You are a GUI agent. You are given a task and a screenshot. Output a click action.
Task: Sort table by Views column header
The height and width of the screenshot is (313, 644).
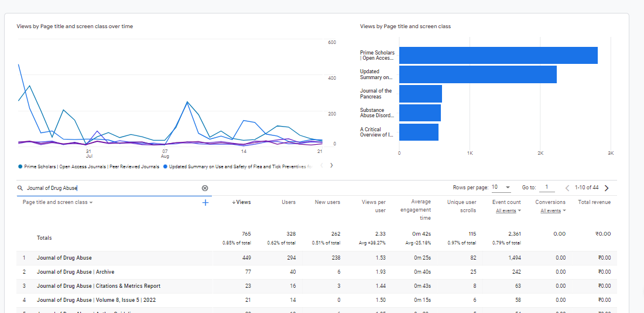tap(241, 202)
